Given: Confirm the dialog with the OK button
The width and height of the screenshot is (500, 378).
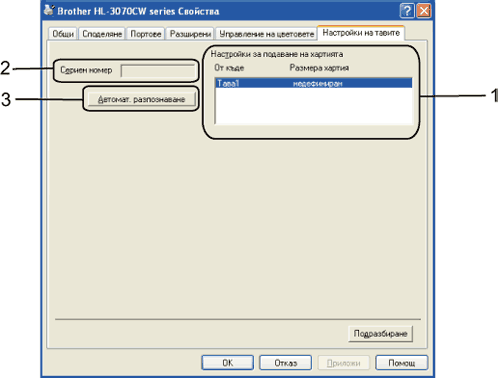Looking at the screenshot, I should pyautogui.click(x=228, y=363).
